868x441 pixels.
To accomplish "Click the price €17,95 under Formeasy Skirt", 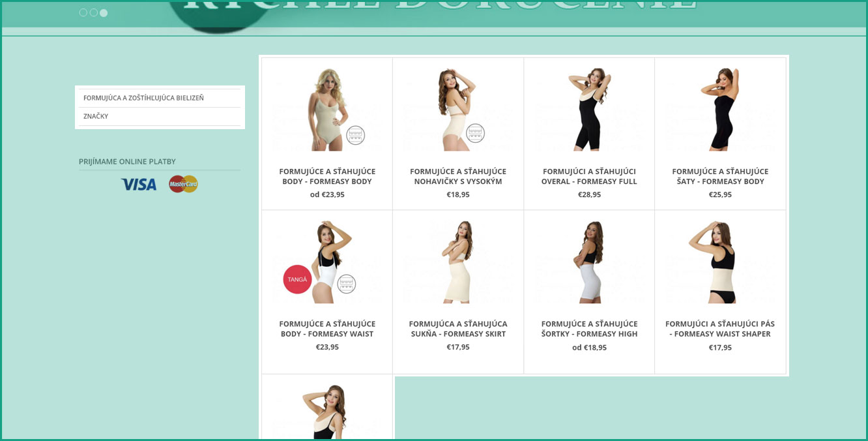I will [x=458, y=347].
